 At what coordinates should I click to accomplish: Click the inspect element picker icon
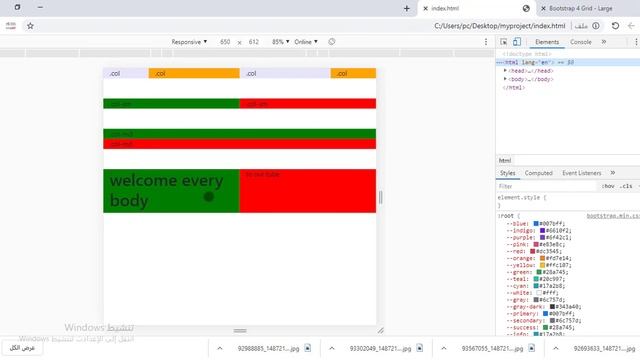(504, 42)
